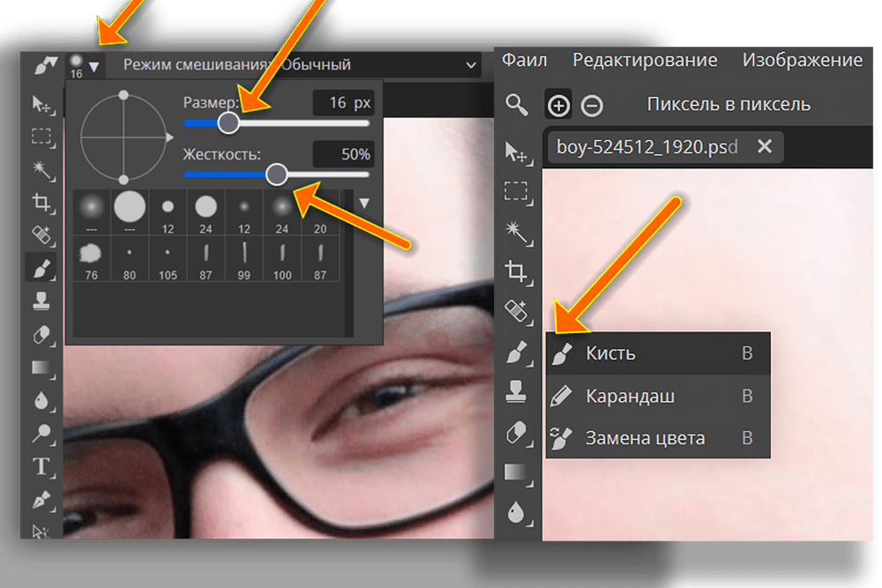Open the brush tool preset icon at top-left
Image resolution: width=882 pixels, height=588 pixels.
[44, 65]
